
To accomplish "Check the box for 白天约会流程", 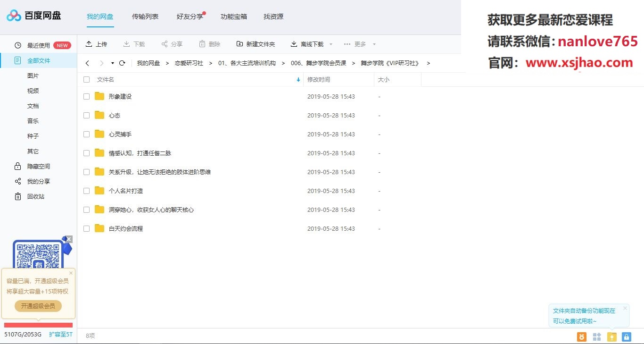I will tap(86, 228).
